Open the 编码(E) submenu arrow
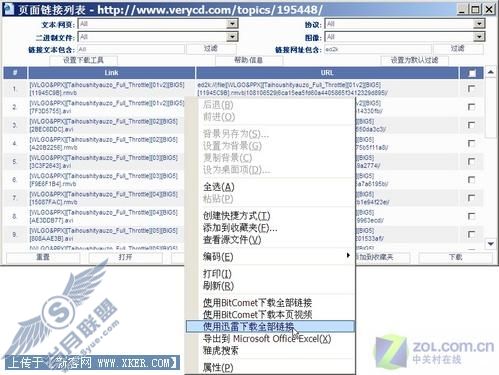The image size is (499, 375). point(348,255)
